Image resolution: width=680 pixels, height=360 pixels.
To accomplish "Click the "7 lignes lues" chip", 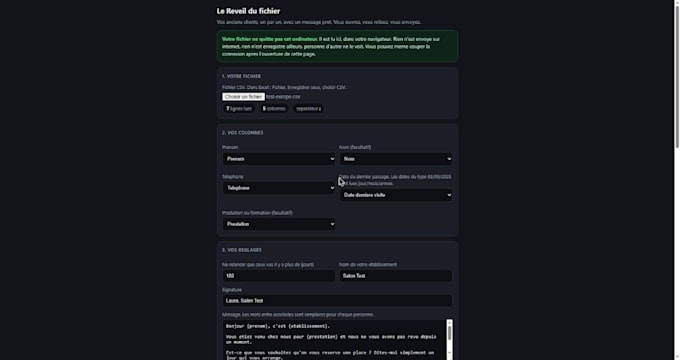I will coord(239,108).
